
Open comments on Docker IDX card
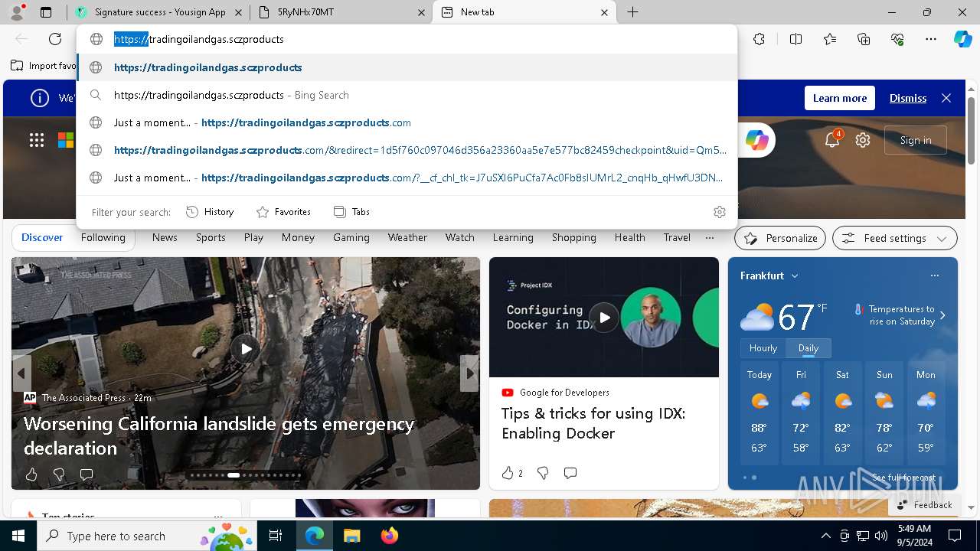point(570,473)
